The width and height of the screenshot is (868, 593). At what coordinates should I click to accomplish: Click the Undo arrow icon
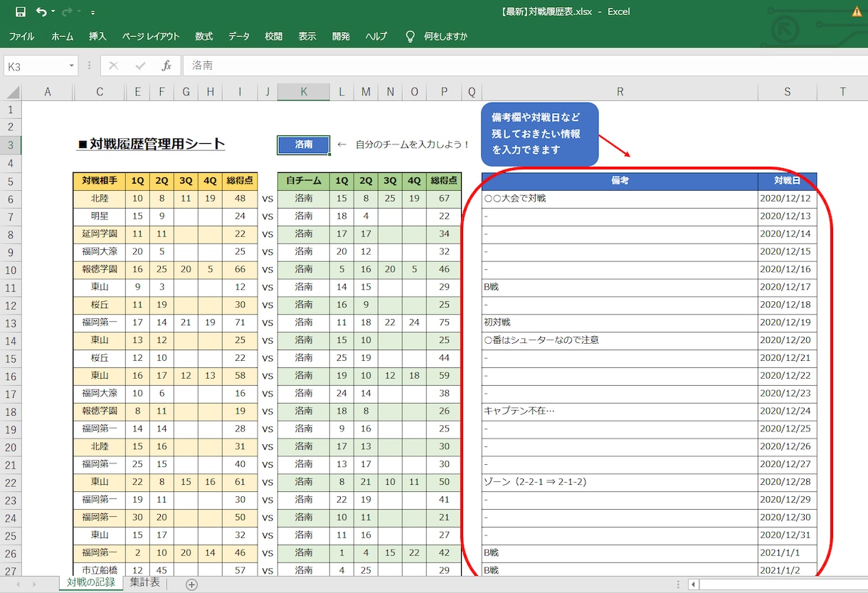41,11
